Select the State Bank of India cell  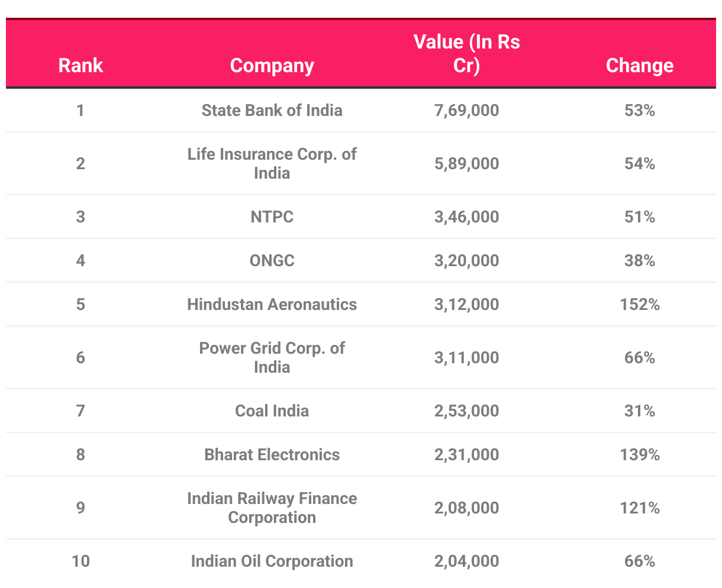pos(272,111)
